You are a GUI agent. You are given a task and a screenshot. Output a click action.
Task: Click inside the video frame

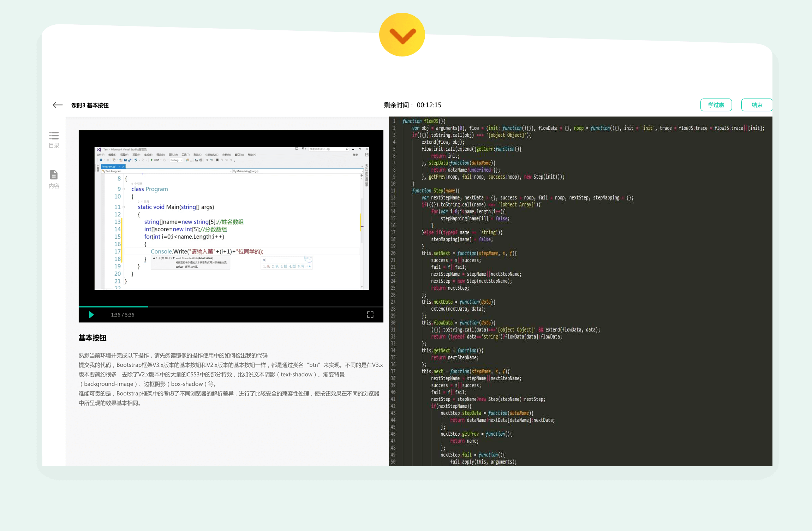231,219
